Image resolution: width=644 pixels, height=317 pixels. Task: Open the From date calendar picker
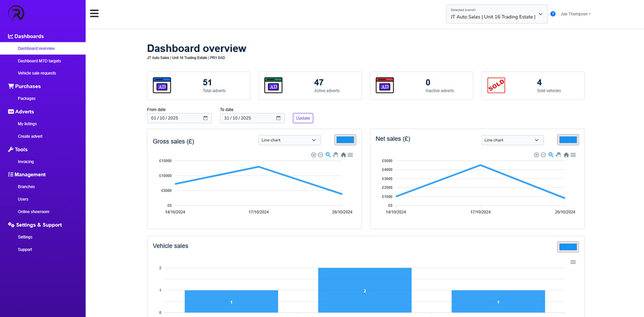[207, 118]
